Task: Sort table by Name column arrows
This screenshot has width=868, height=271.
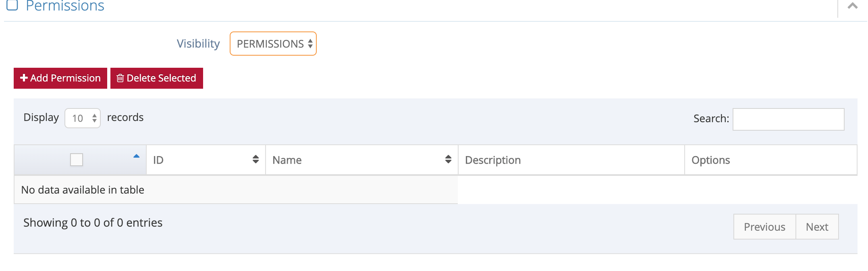Action: [448, 160]
